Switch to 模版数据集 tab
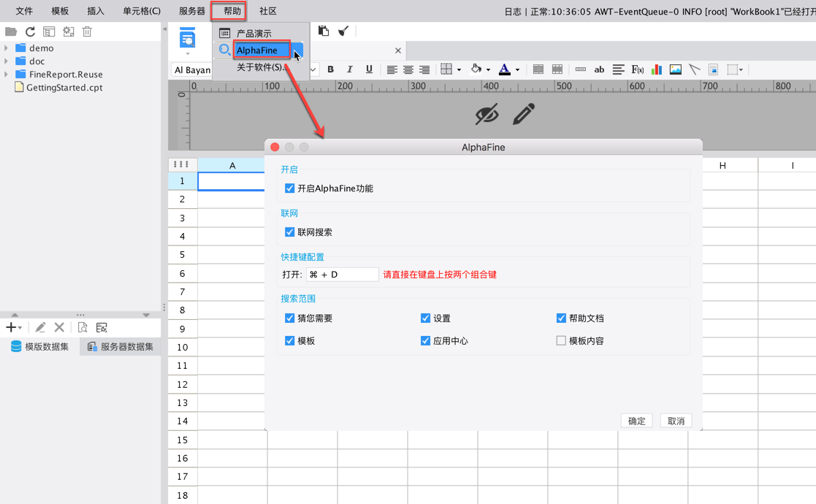The width and height of the screenshot is (816, 504). (x=40, y=347)
